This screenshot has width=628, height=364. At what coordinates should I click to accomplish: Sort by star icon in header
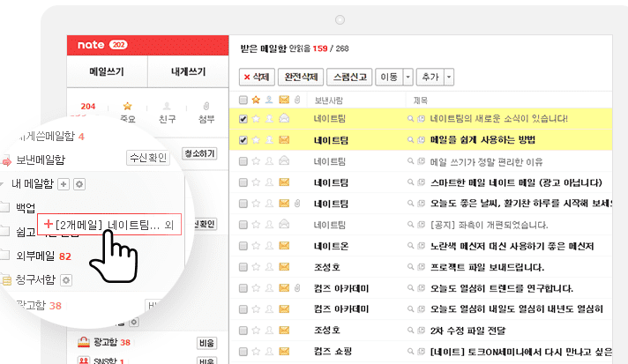[x=256, y=100]
